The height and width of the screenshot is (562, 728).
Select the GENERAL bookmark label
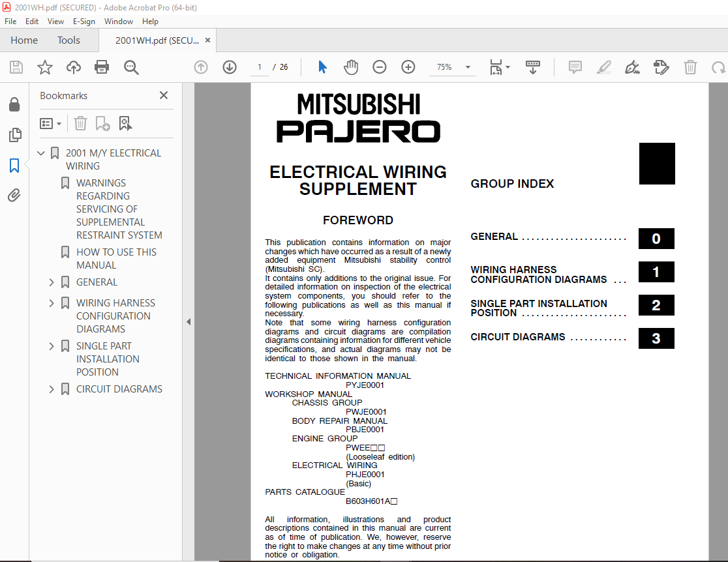coord(97,282)
